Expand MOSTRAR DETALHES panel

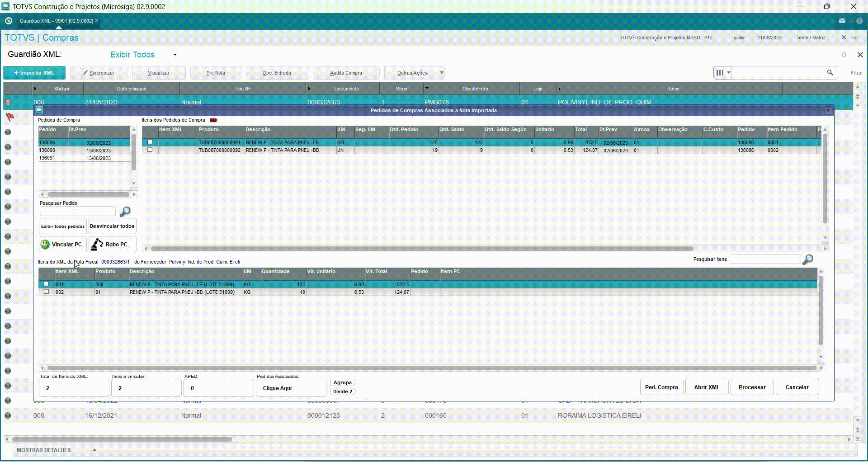click(x=94, y=450)
